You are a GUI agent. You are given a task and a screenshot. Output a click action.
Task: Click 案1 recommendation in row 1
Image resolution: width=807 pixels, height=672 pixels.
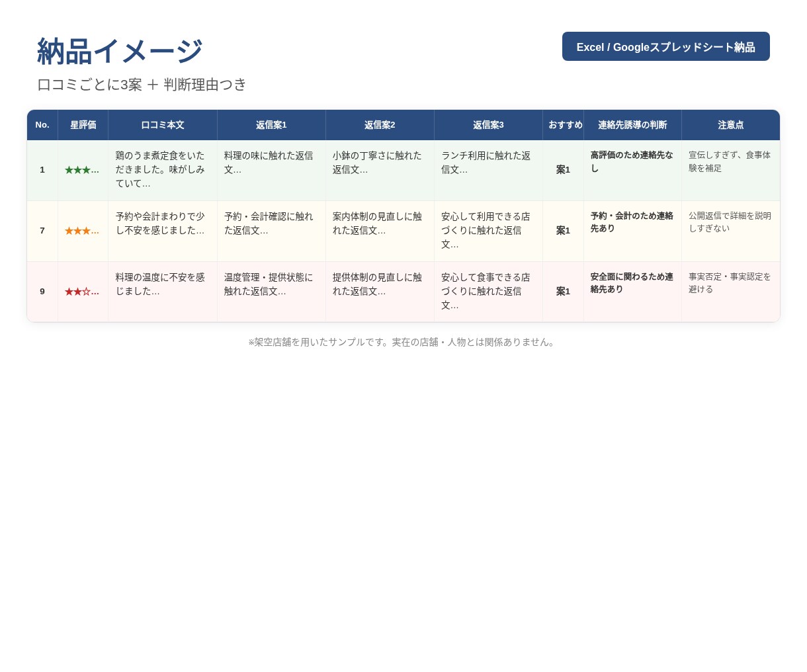click(563, 170)
